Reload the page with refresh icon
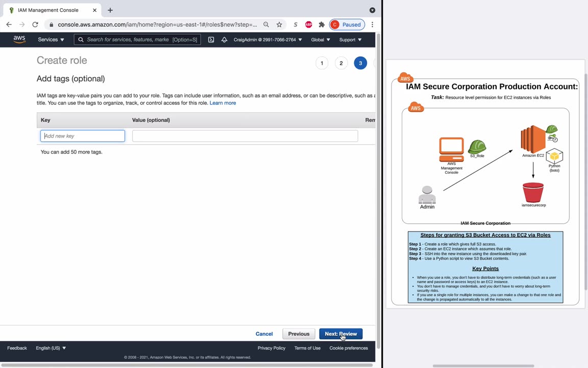Screen dimensions: 588x368 [35, 25]
